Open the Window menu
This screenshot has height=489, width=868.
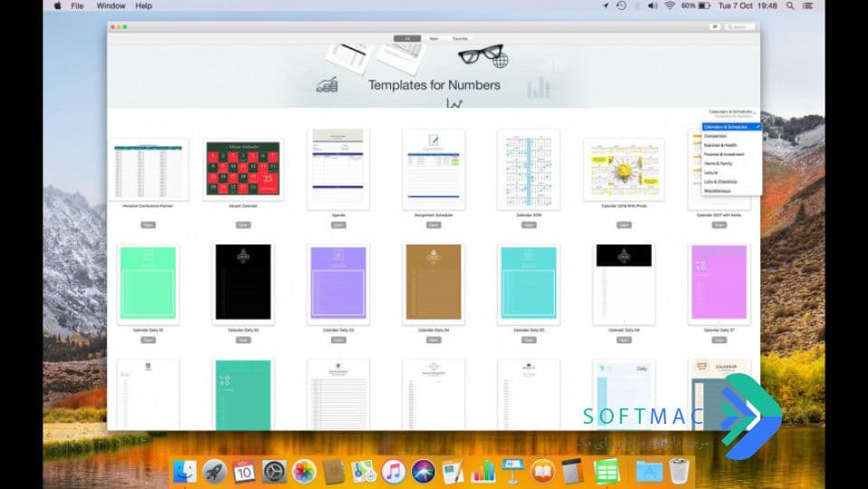110,5
